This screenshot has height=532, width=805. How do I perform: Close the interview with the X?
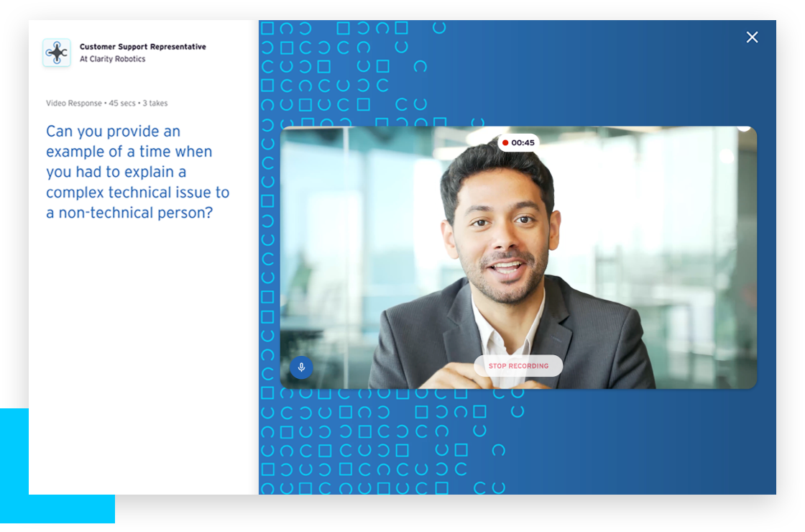[x=752, y=37]
